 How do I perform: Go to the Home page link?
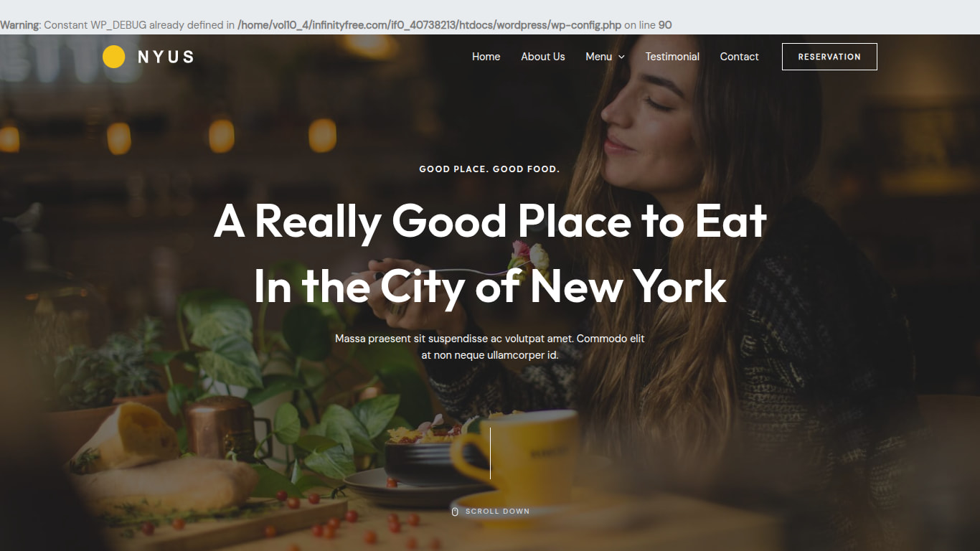point(486,57)
